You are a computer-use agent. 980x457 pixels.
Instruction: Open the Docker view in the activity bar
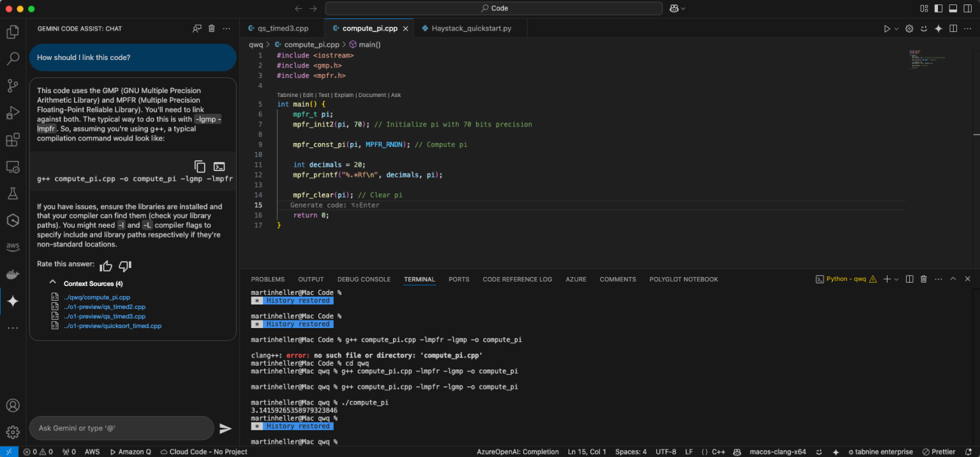point(12,274)
